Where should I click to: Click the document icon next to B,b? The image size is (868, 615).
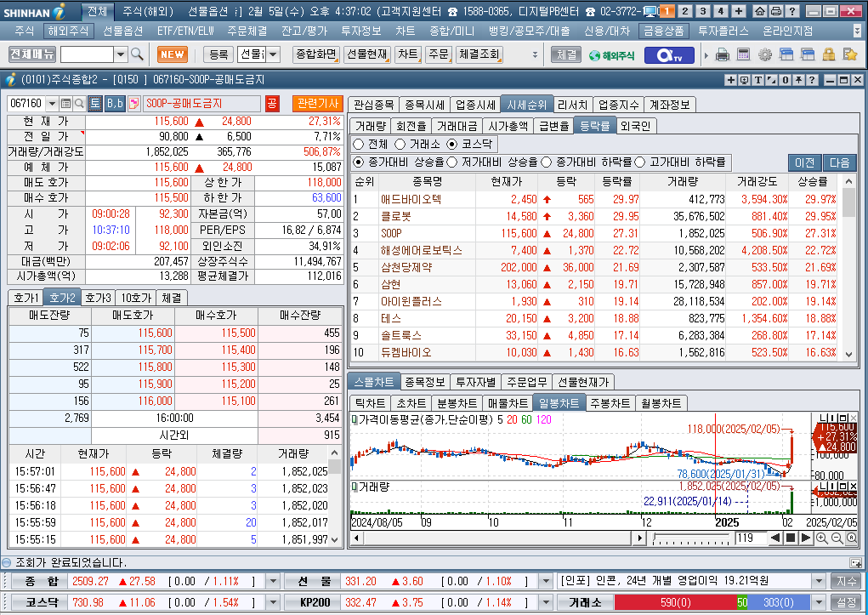[x=133, y=104]
